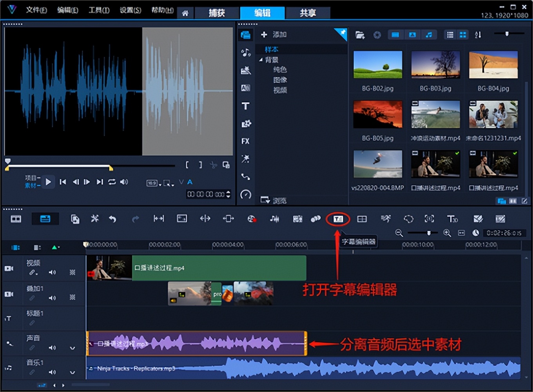
Task: Open the 字幕编辑器 subtitle editor tool
Action: point(338,219)
